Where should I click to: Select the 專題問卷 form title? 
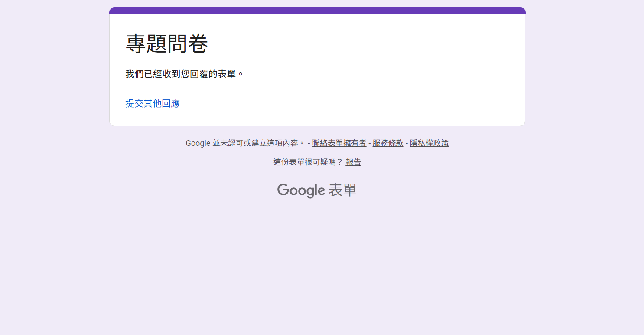coord(167,44)
